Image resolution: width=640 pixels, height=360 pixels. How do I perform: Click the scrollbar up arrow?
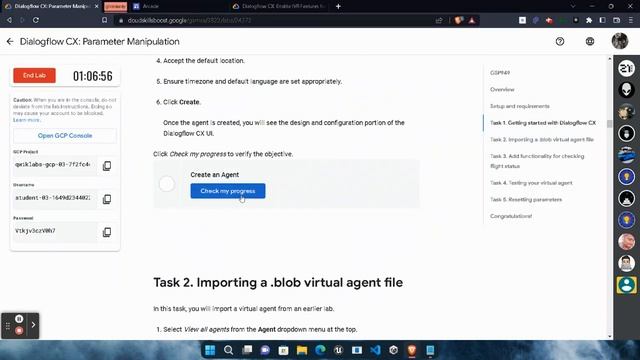point(610,59)
